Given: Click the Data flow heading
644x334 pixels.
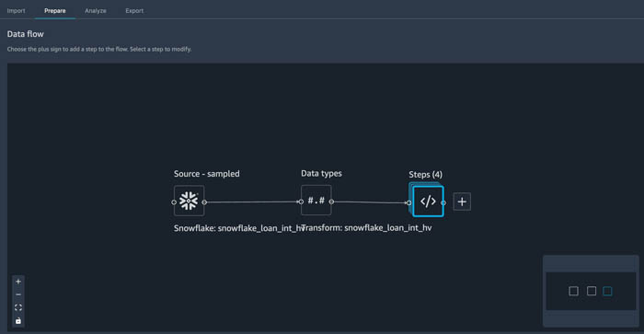Looking at the screenshot, I should (26, 34).
